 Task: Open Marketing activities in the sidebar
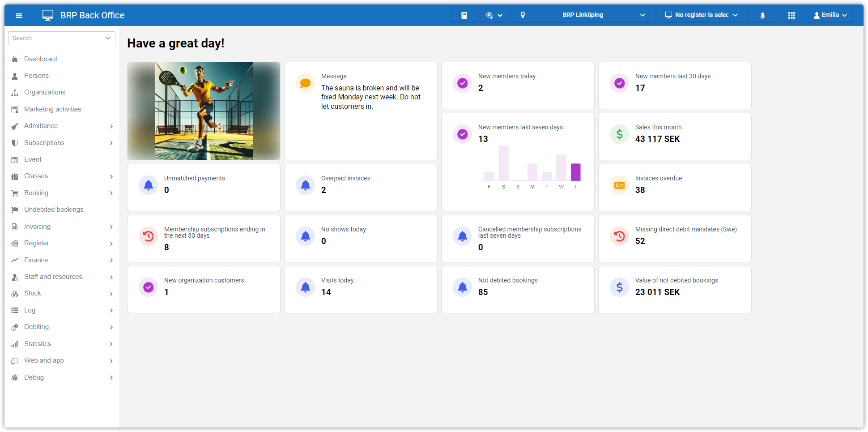pos(52,109)
